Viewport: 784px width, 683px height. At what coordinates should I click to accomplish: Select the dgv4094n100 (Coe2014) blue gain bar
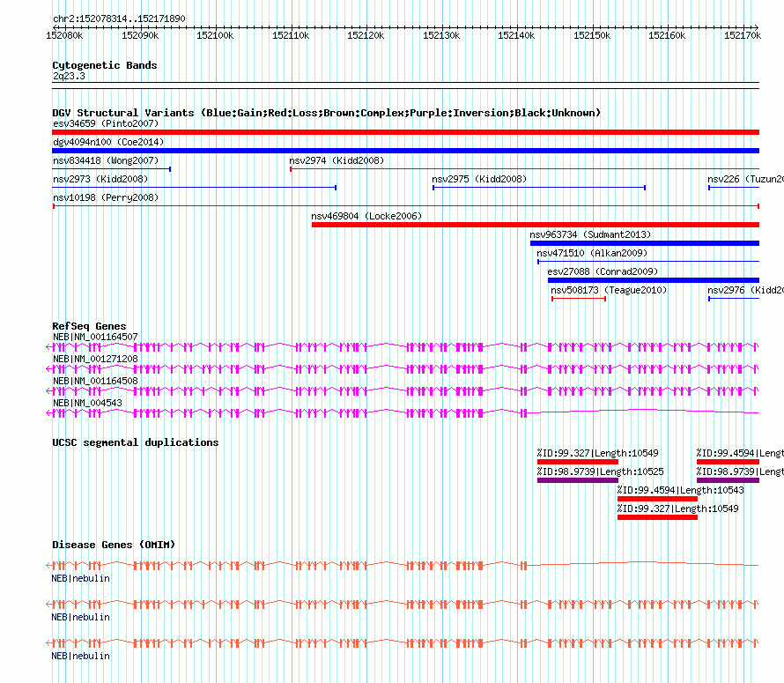tap(405, 151)
